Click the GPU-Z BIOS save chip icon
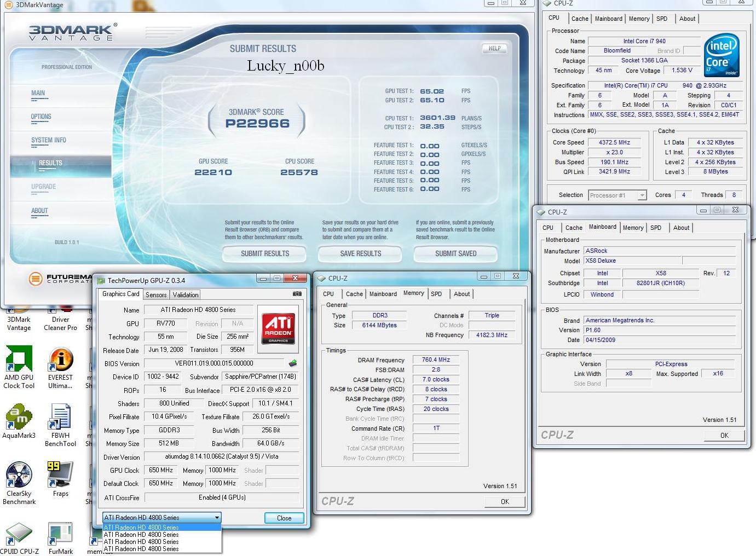Viewport: 756px width, 556px height. pos(293,363)
